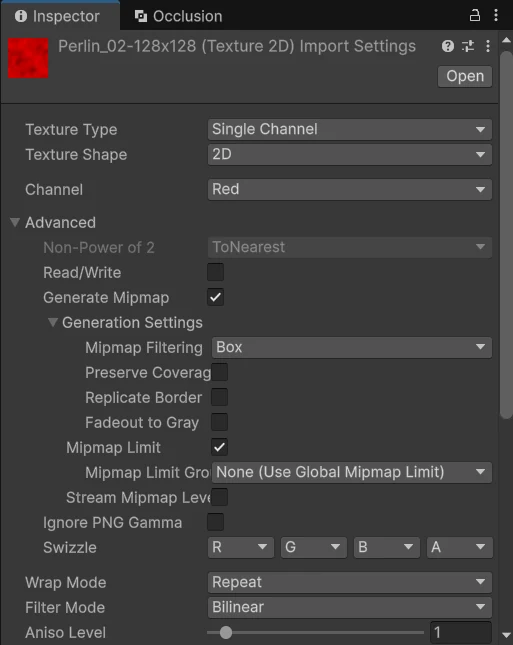This screenshot has width=513, height=645.
Task: Enable the Replicate Border checkbox
Action: [219, 397]
